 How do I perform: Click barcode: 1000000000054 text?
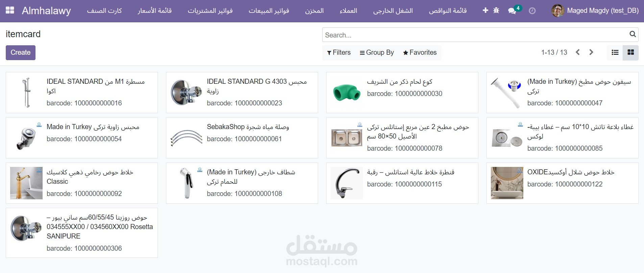click(x=84, y=139)
